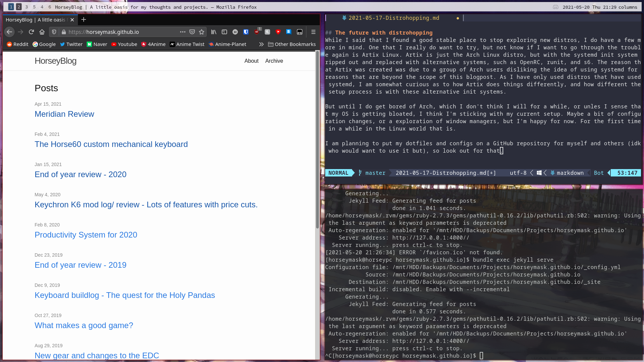644x362 pixels.
Task: Open the Archive page link
Action: click(274, 61)
